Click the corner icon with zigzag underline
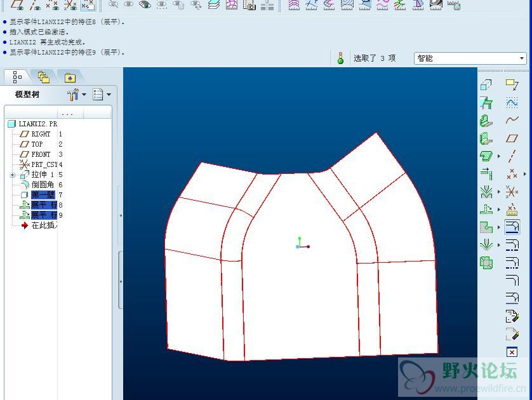Screen dimensions: 532x400 (x=512, y=298)
